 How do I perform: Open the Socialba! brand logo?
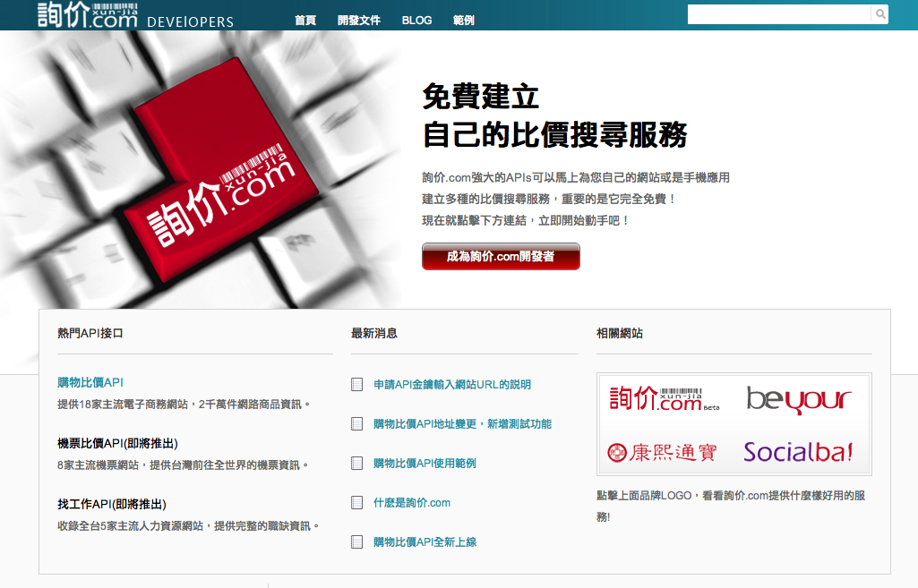point(798,452)
